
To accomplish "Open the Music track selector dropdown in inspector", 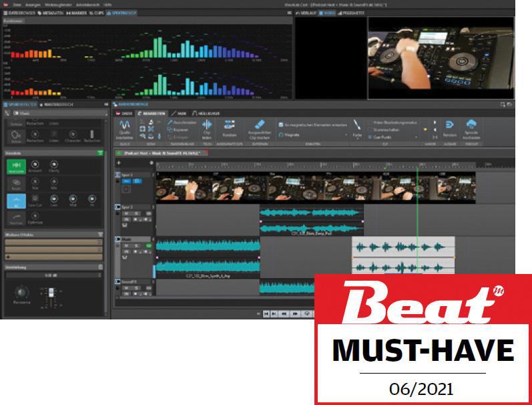I will 59,113.
